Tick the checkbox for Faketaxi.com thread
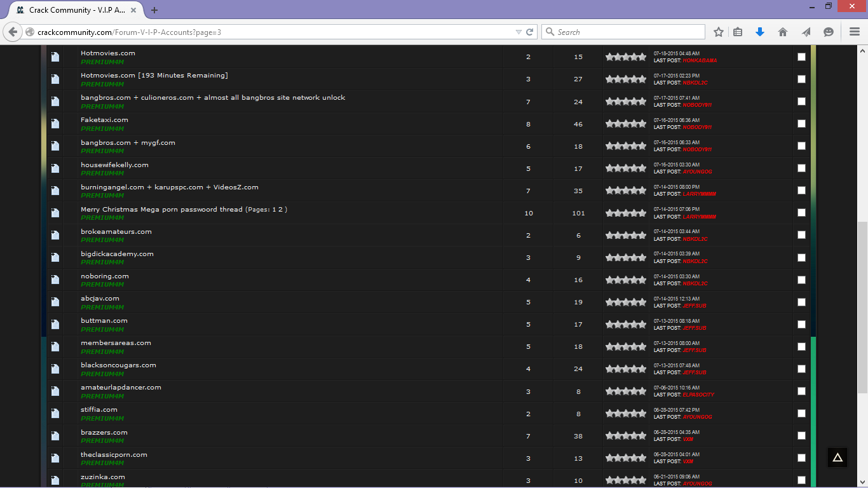This screenshot has width=868, height=488. point(801,124)
